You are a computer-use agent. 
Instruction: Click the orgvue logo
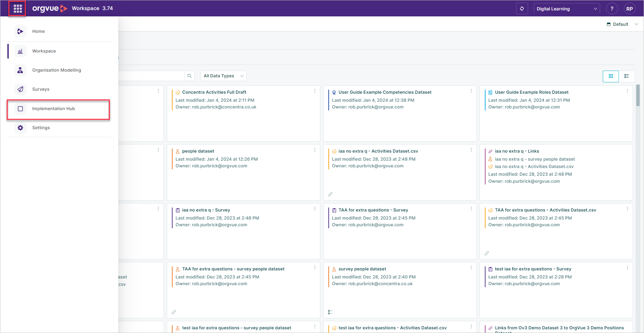[x=50, y=8]
